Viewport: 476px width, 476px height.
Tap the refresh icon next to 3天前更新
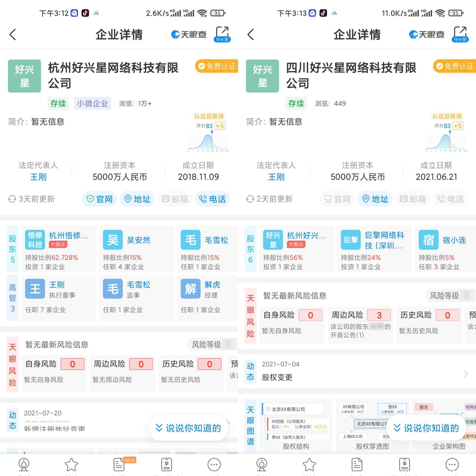[12, 199]
